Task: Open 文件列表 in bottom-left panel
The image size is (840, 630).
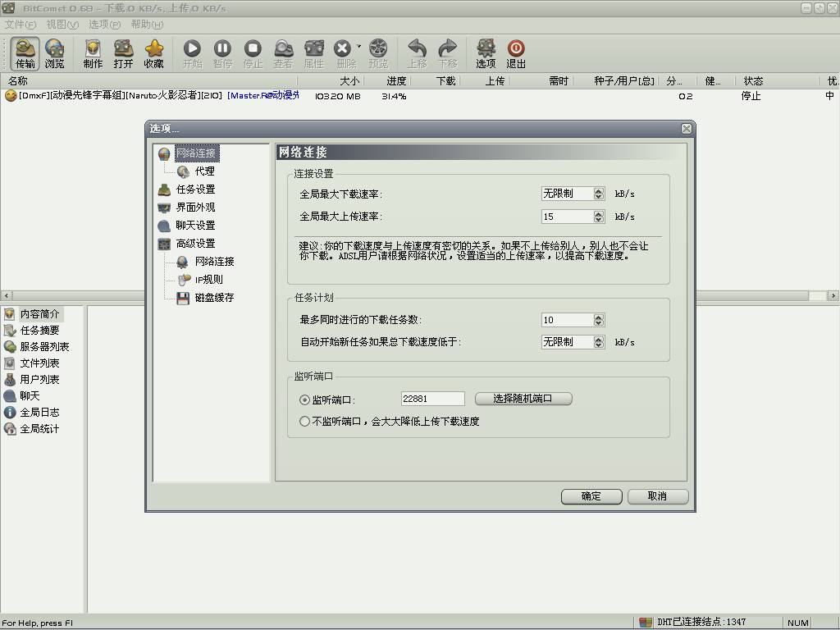Action: [39, 363]
